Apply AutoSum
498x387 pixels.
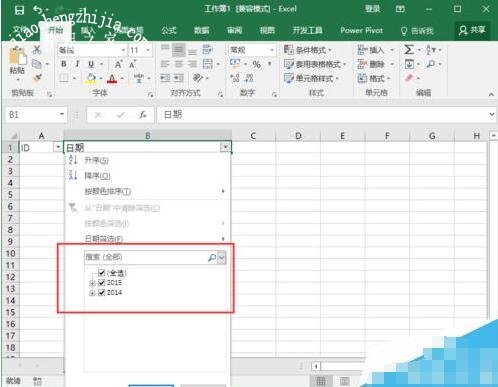pos(409,50)
